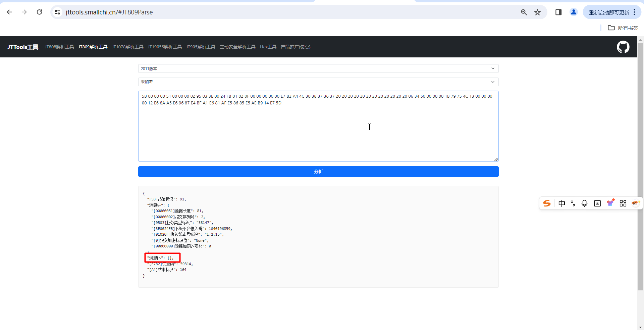
Task: Click the page vertical scrollbar thumb
Action: click(x=640, y=167)
